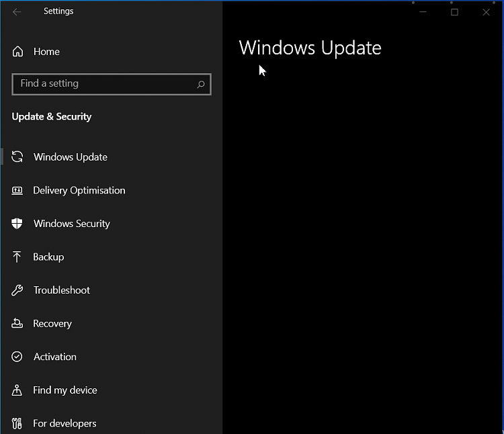Click the Recovery icon
The width and height of the screenshot is (504, 434).
(x=17, y=323)
